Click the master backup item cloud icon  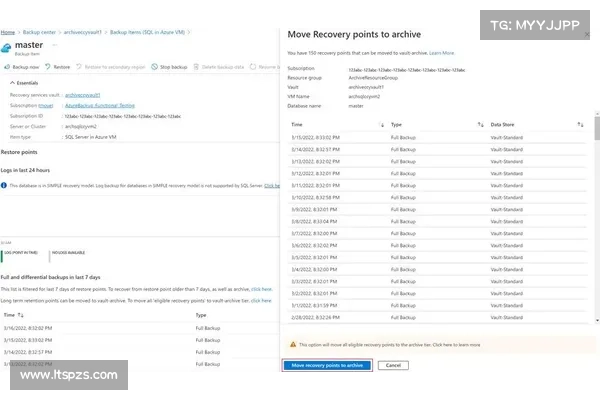(x=6, y=49)
